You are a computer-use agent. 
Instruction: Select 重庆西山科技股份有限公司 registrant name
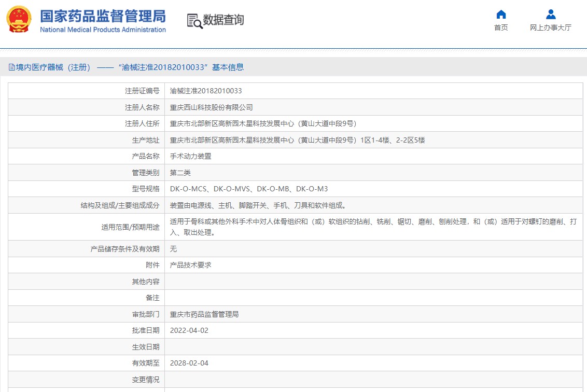tap(211, 107)
